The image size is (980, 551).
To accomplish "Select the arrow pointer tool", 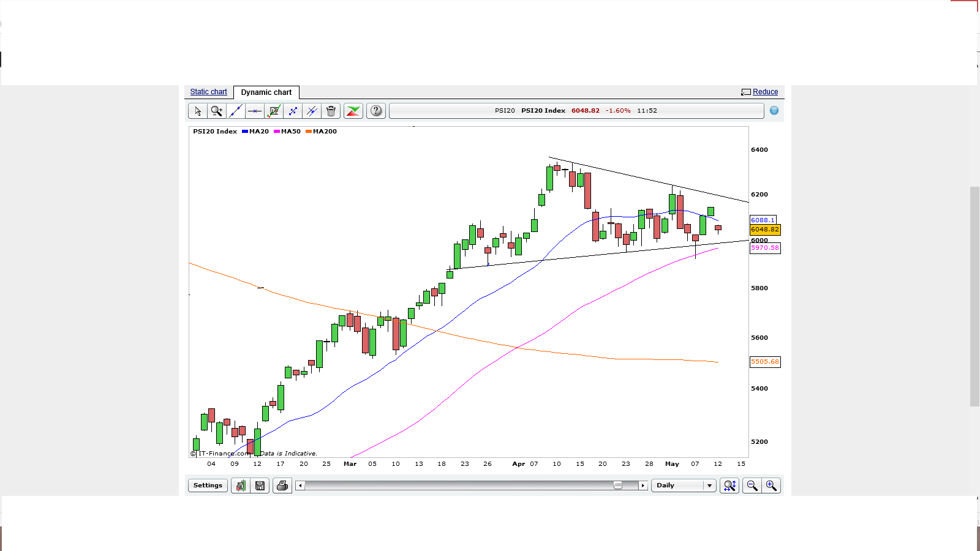I will 197,111.
